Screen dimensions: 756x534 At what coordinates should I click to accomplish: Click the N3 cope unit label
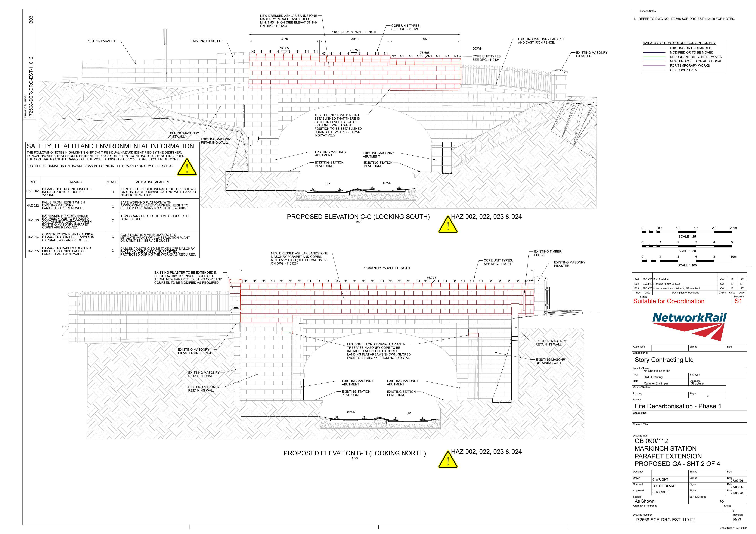coord(253,52)
